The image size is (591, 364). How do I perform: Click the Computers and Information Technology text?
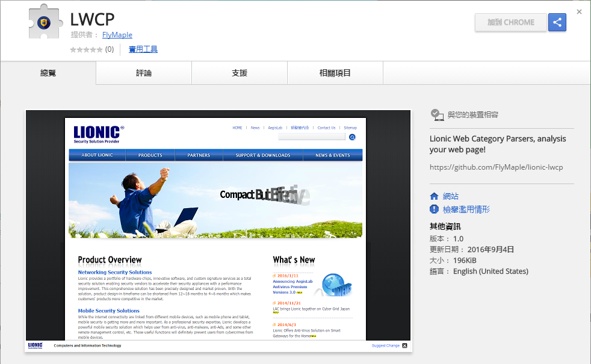click(x=87, y=345)
